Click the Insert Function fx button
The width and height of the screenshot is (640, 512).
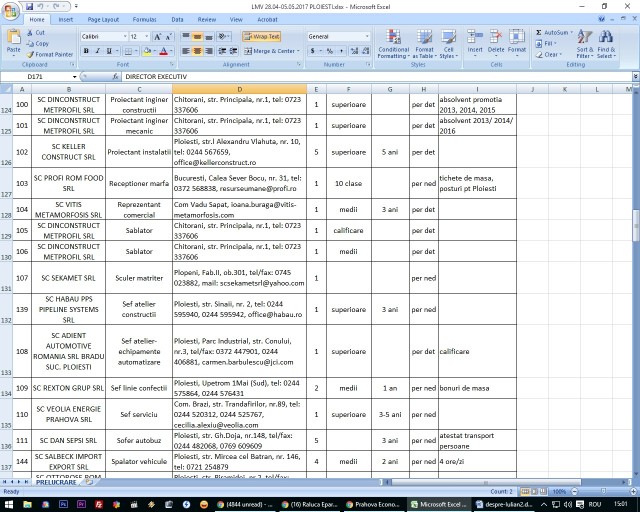click(x=116, y=77)
